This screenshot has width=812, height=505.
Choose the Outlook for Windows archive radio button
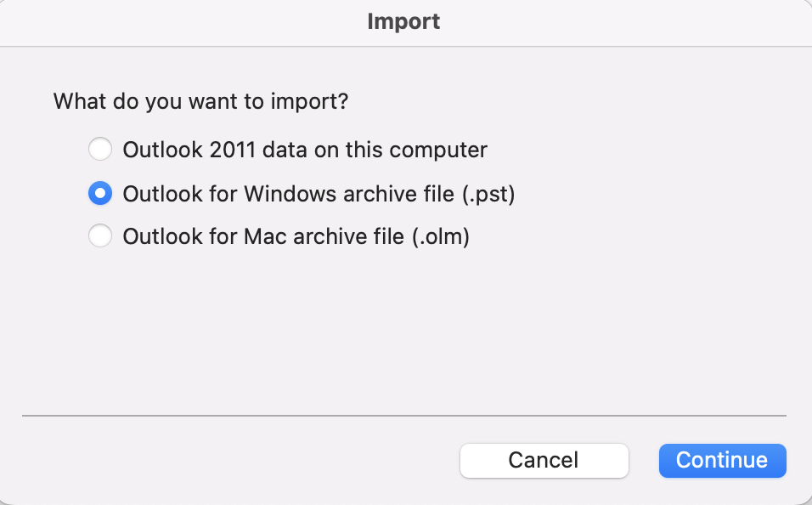(x=100, y=194)
